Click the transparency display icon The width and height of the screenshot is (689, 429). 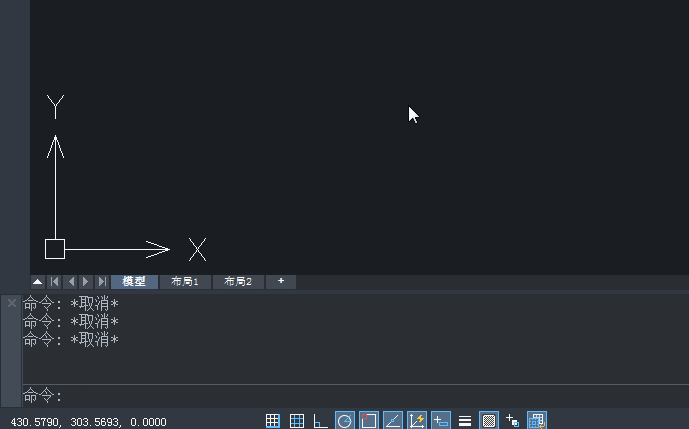point(489,421)
